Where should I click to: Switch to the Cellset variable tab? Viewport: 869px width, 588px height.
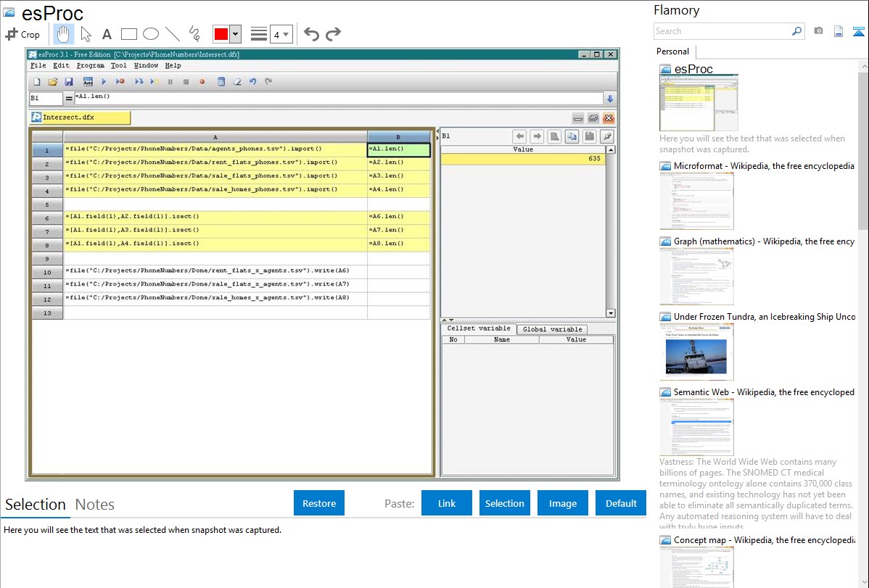tap(479, 328)
